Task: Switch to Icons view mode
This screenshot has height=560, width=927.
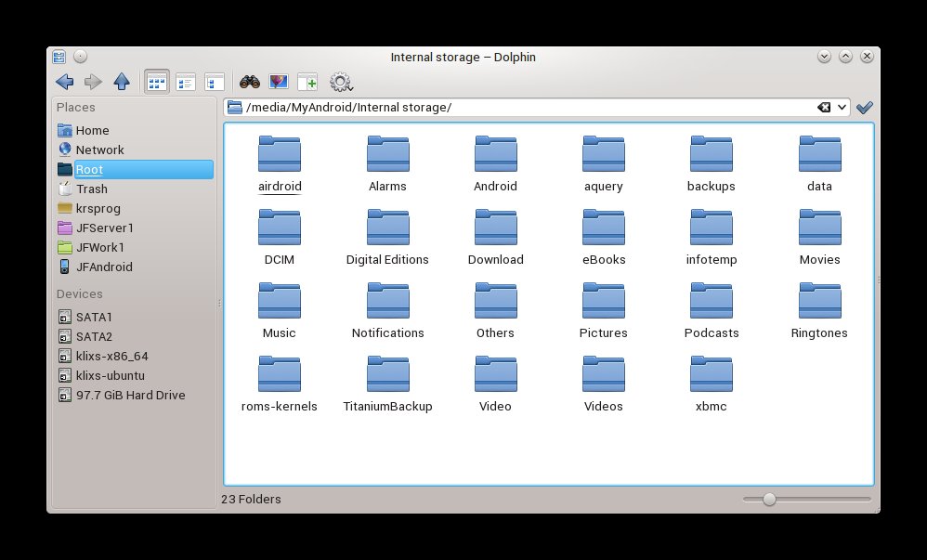Action: point(157,82)
